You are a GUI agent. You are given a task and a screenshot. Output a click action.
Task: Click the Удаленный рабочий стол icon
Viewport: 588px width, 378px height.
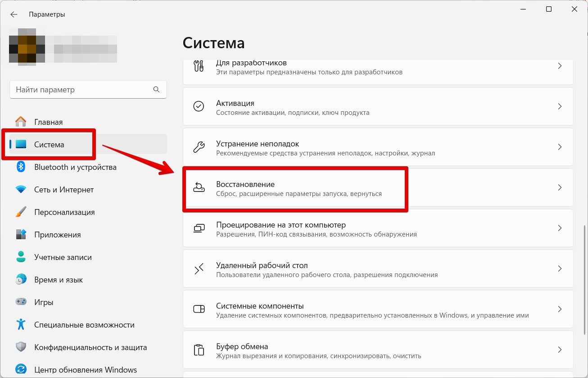coord(199,269)
